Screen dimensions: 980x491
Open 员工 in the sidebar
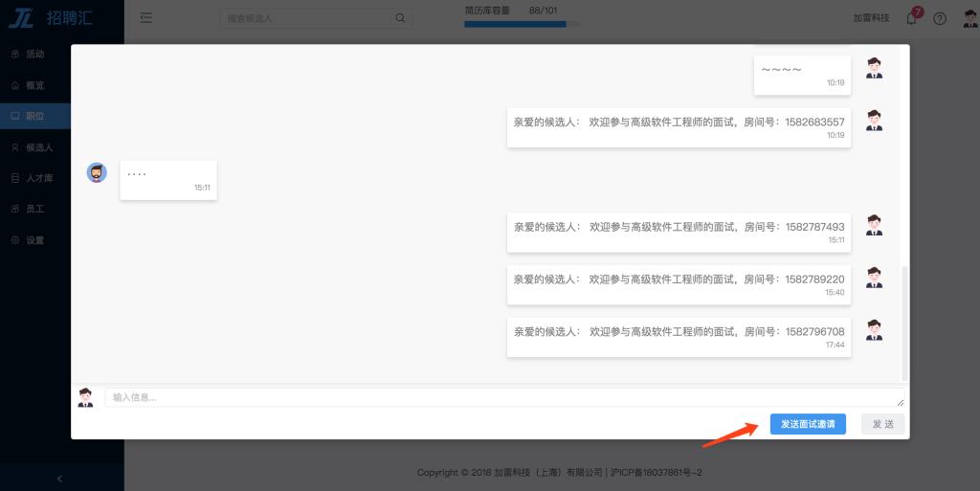(x=34, y=209)
